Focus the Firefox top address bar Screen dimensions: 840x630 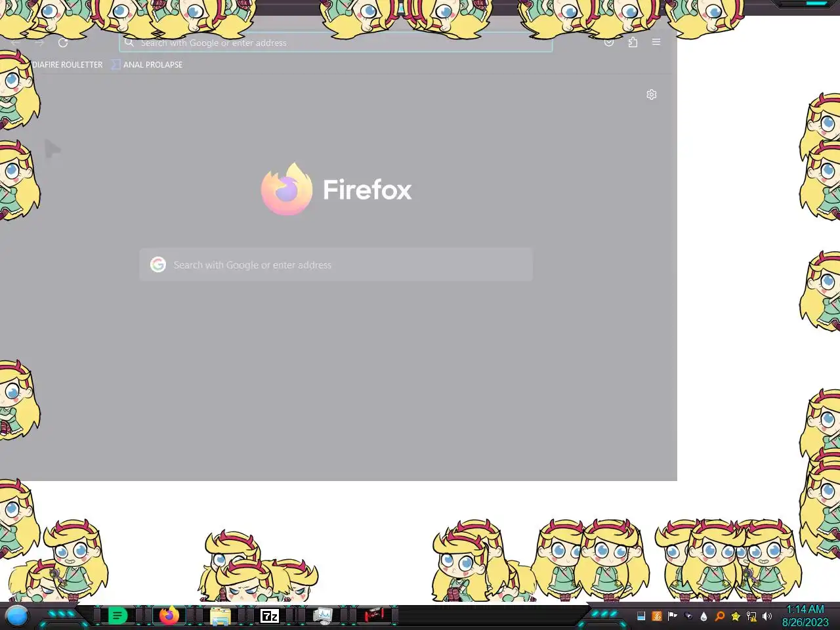[336, 43]
